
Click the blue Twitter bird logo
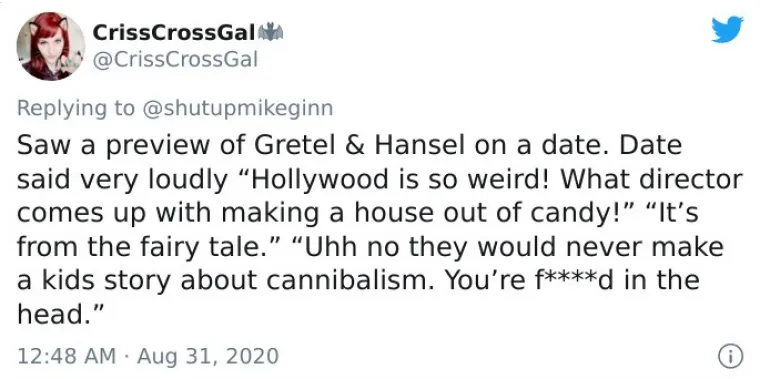tap(727, 29)
